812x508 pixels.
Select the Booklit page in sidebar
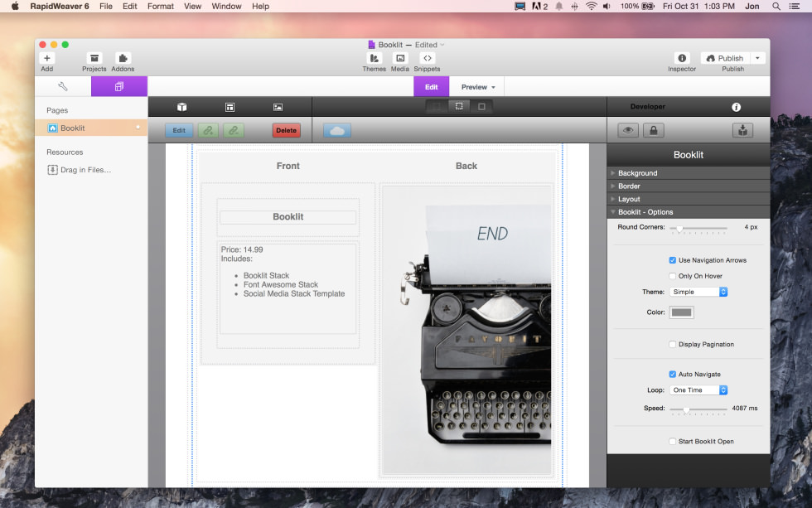[91, 128]
